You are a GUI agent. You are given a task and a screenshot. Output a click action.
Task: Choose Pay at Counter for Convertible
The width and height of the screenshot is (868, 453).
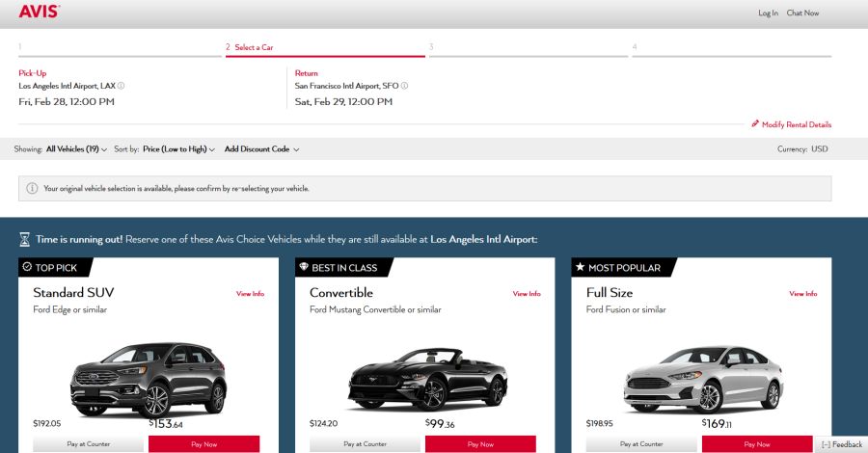(x=365, y=444)
